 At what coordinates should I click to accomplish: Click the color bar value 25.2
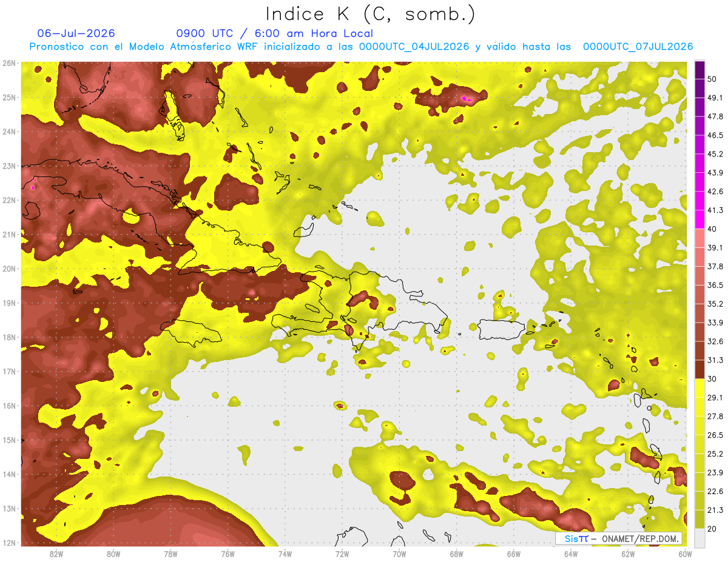click(x=715, y=453)
